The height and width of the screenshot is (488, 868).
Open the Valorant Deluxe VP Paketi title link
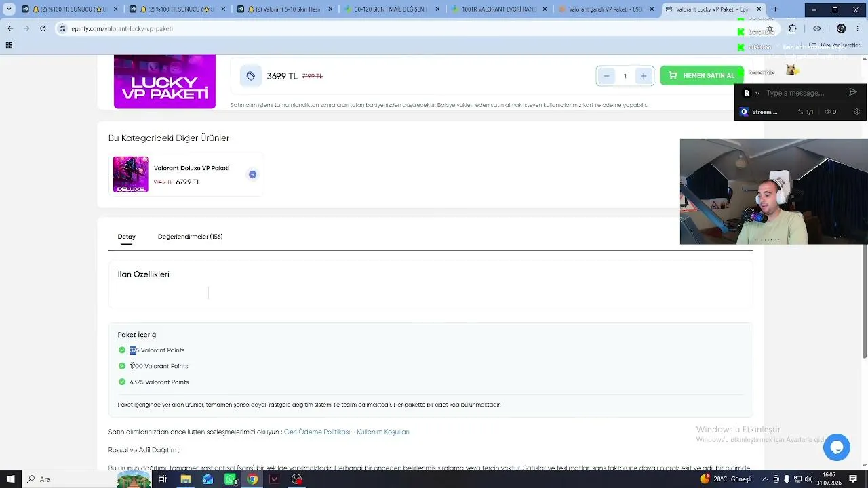tap(191, 168)
